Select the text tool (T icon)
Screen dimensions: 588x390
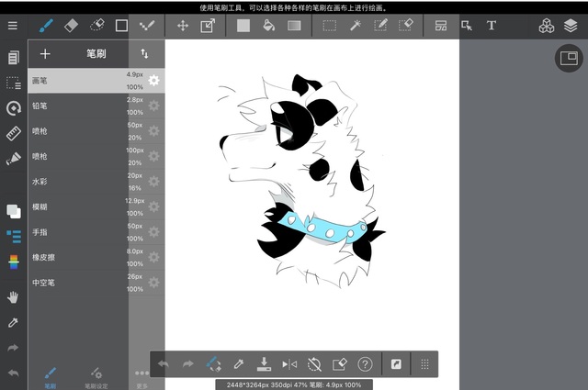pyautogui.click(x=492, y=26)
